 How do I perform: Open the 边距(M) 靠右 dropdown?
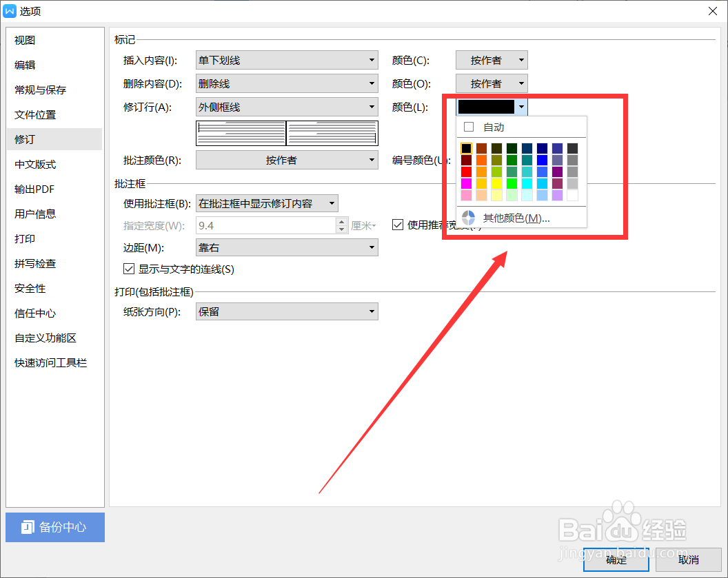[287, 247]
